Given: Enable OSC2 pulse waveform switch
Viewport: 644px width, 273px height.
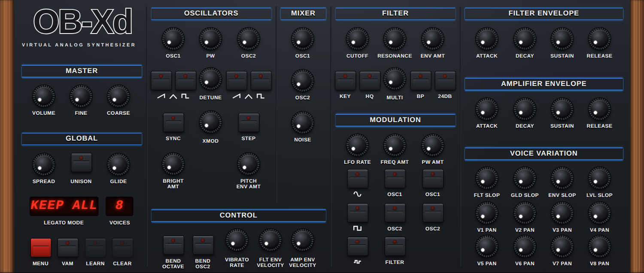Looking at the screenshot, I should pyautogui.click(x=261, y=81).
